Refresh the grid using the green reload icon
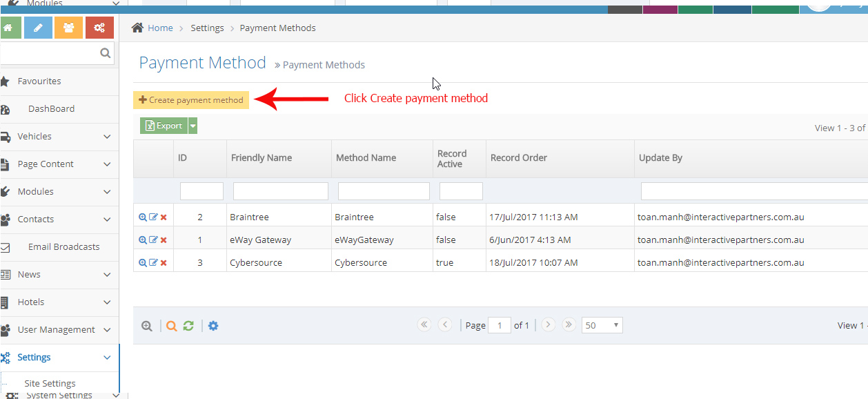The height and width of the screenshot is (399, 868). [x=188, y=325]
